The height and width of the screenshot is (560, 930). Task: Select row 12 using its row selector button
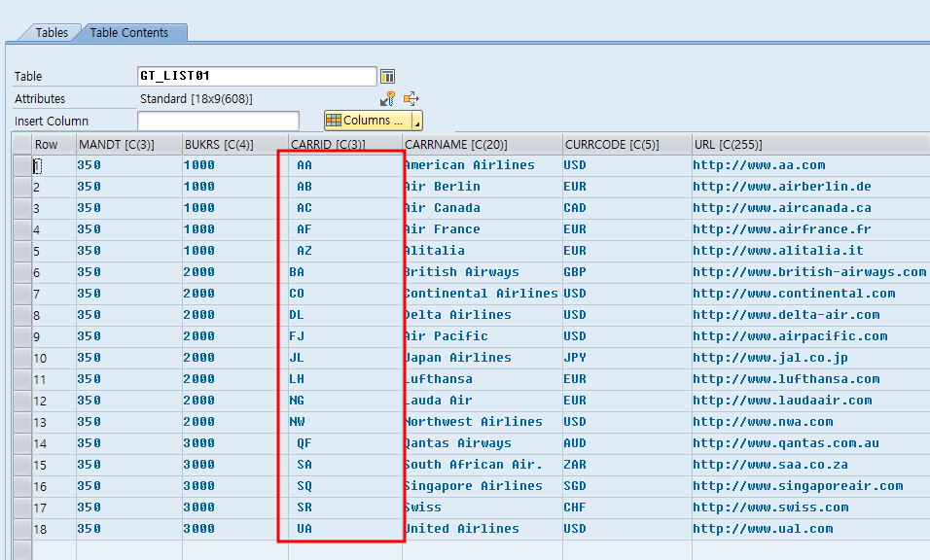pyautogui.click(x=22, y=401)
